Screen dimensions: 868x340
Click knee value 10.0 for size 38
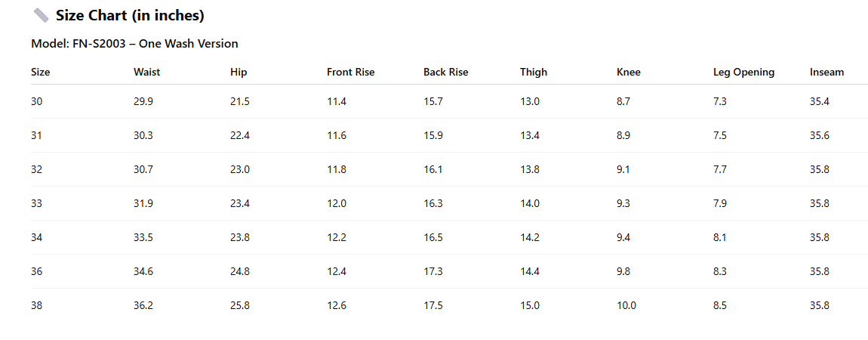[x=626, y=305]
